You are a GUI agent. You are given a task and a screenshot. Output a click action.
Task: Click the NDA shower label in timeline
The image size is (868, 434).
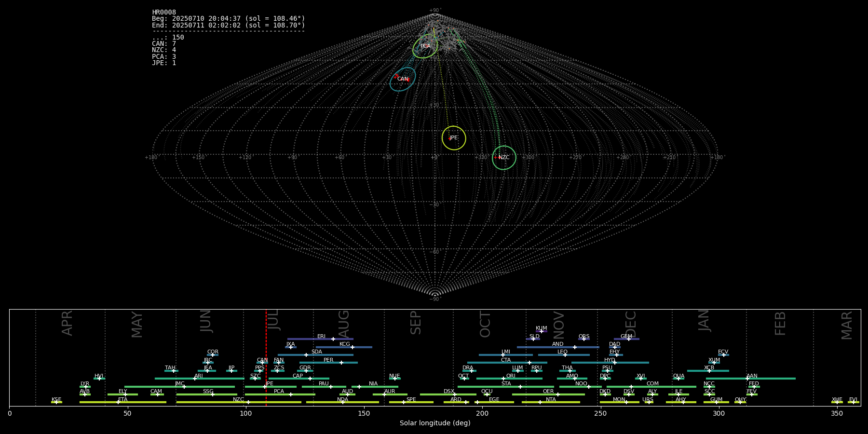pos(343,400)
